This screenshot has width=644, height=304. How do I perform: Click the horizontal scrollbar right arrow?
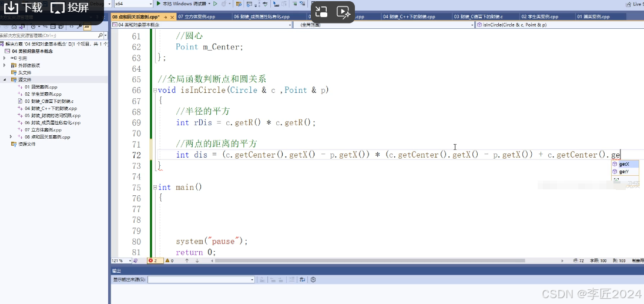click(563, 260)
